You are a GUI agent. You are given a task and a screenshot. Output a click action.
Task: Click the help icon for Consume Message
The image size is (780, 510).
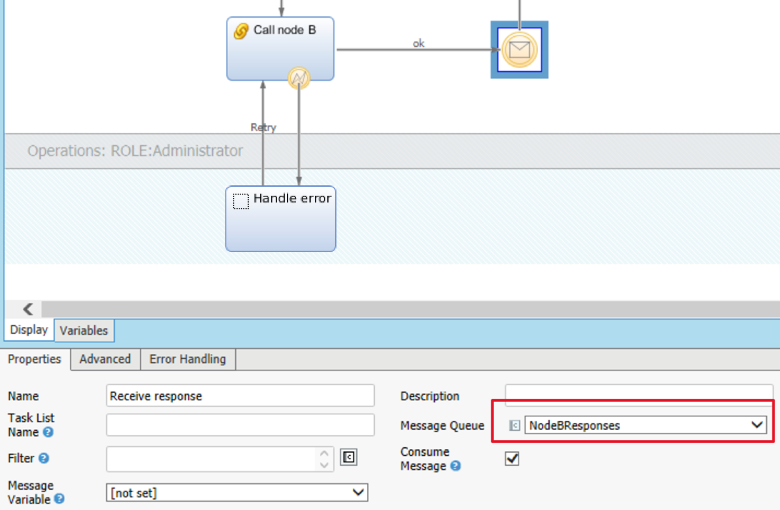click(455, 466)
